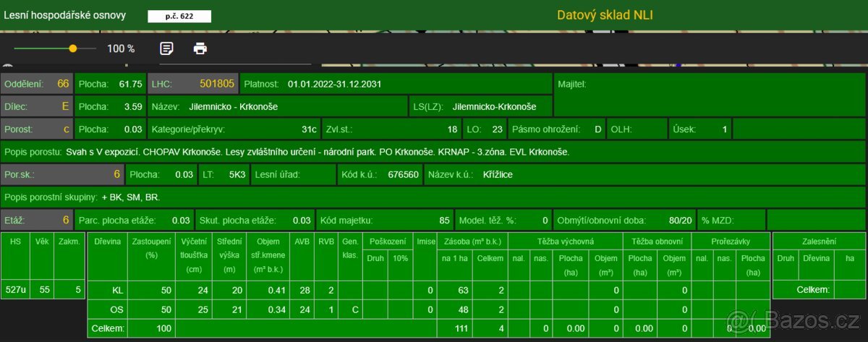Select the Oddělení 66 field
The width and height of the screenshot is (868, 342).
coord(37,84)
